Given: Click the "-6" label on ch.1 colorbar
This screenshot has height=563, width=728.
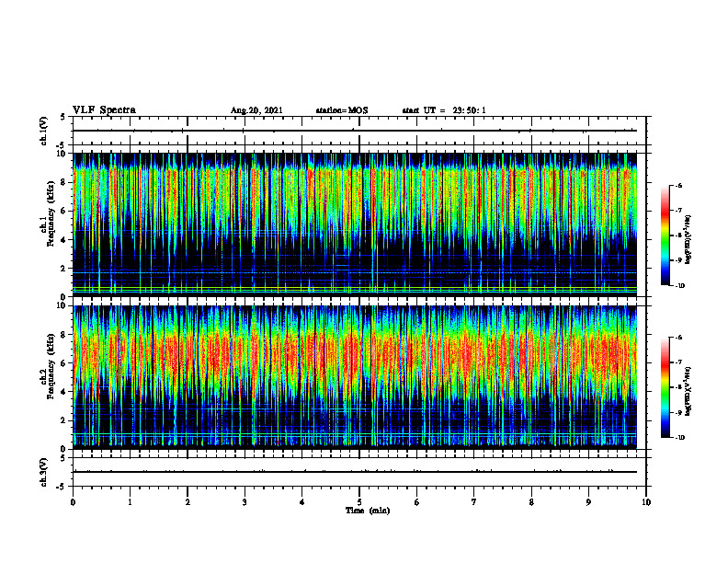Looking at the screenshot, I should point(678,185).
